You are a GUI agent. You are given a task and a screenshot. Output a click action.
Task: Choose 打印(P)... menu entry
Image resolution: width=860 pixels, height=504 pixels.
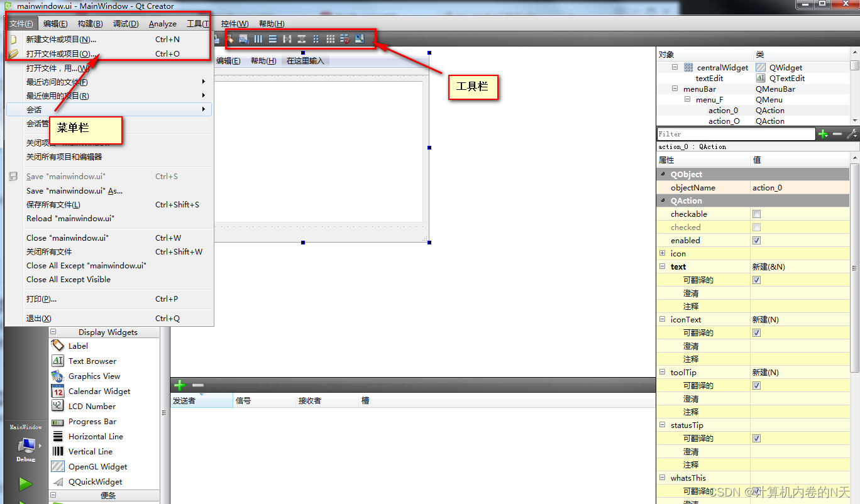point(108,299)
